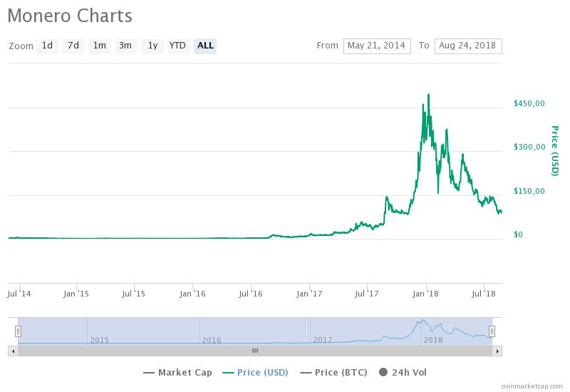Select the 1m zoom option
Viewport: 570px width, 392px height.
point(99,46)
